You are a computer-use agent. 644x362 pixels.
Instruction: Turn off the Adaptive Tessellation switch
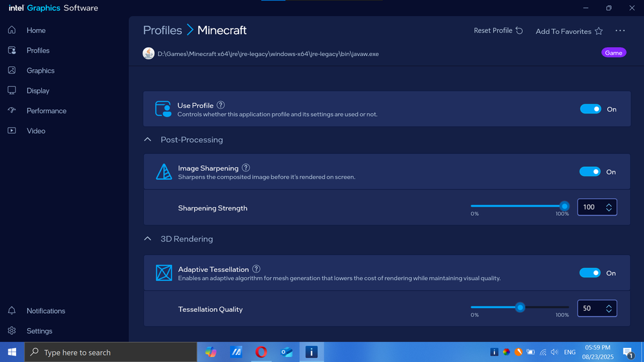(590, 273)
